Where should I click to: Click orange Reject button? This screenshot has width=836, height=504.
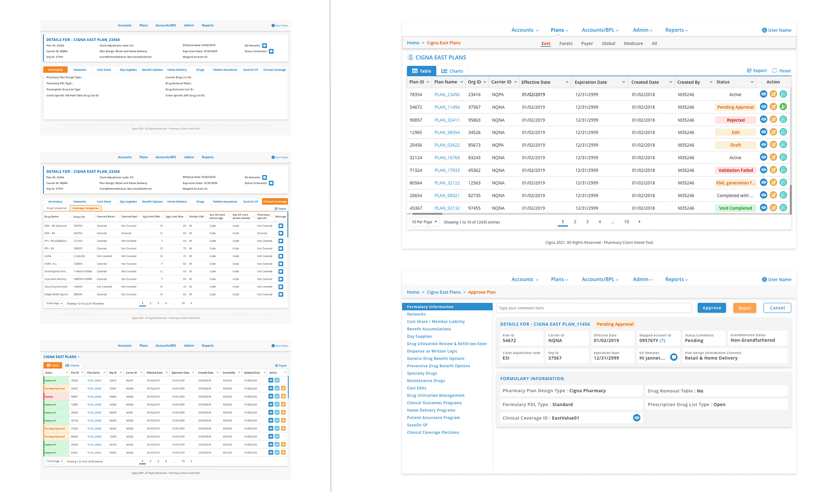click(x=744, y=308)
